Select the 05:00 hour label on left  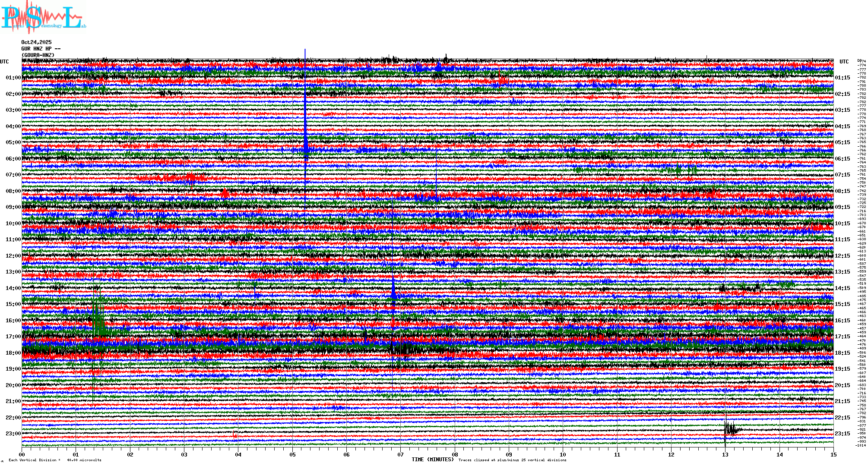13,142
